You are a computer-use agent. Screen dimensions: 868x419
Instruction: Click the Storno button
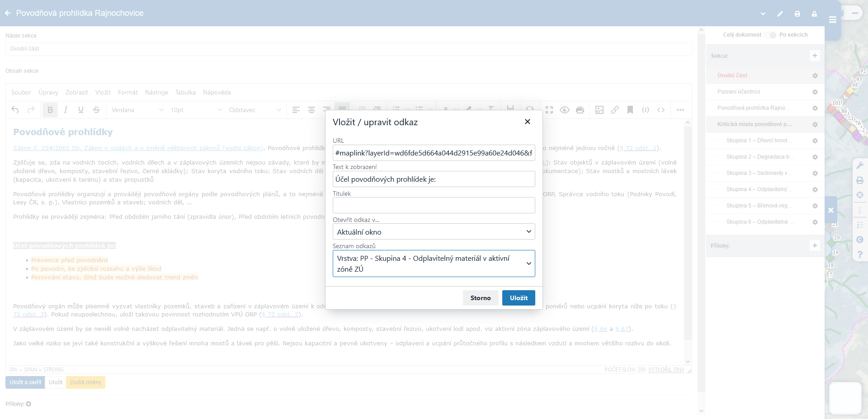(481, 298)
